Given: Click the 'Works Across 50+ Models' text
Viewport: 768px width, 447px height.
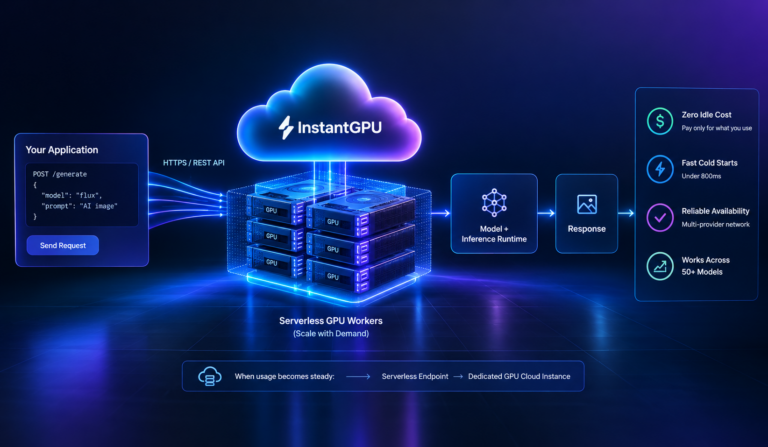Looking at the screenshot, I should [x=705, y=266].
